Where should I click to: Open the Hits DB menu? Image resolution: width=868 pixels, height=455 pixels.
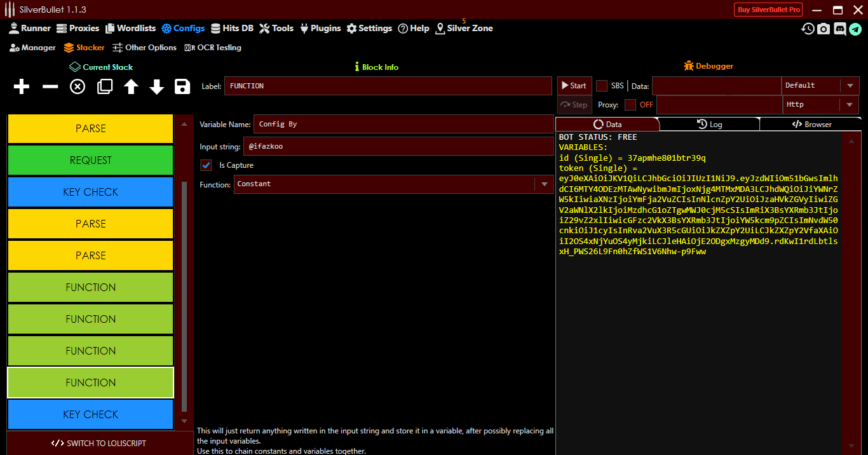pyautogui.click(x=232, y=28)
